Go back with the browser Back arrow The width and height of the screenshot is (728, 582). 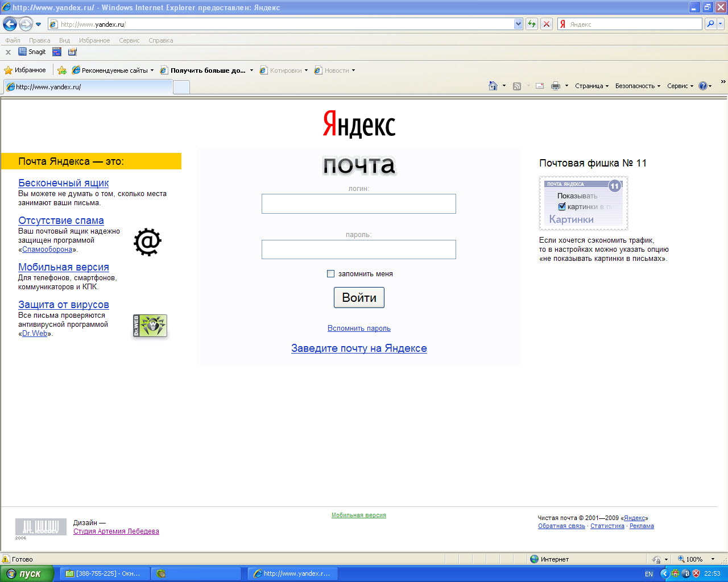(10, 24)
